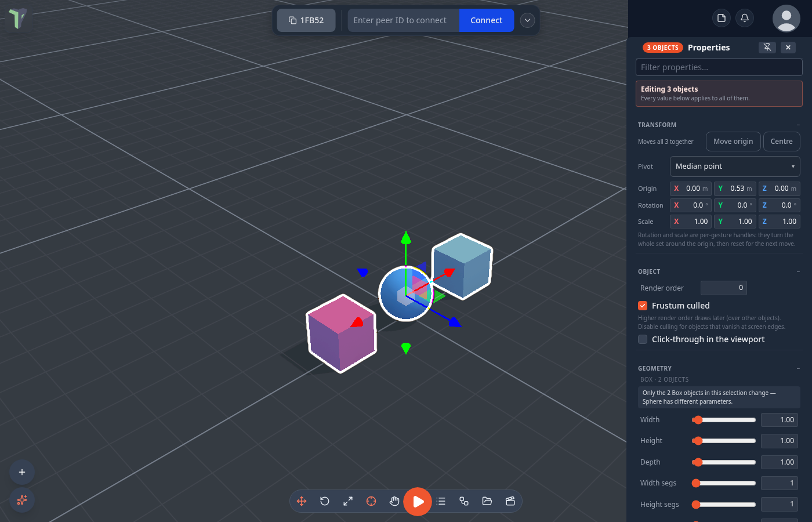The height and width of the screenshot is (522, 812).
Task: Click the Scale Y value field
Action: click(735, 222)
